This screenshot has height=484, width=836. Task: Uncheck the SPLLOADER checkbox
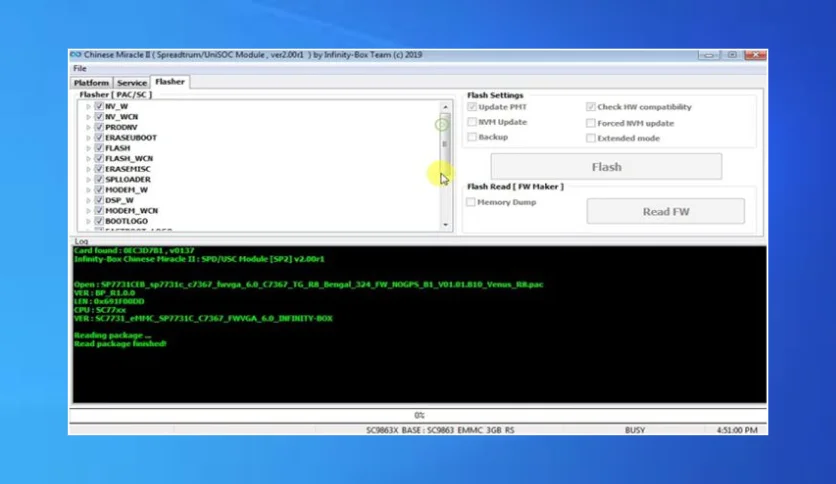tap(99, 179)
